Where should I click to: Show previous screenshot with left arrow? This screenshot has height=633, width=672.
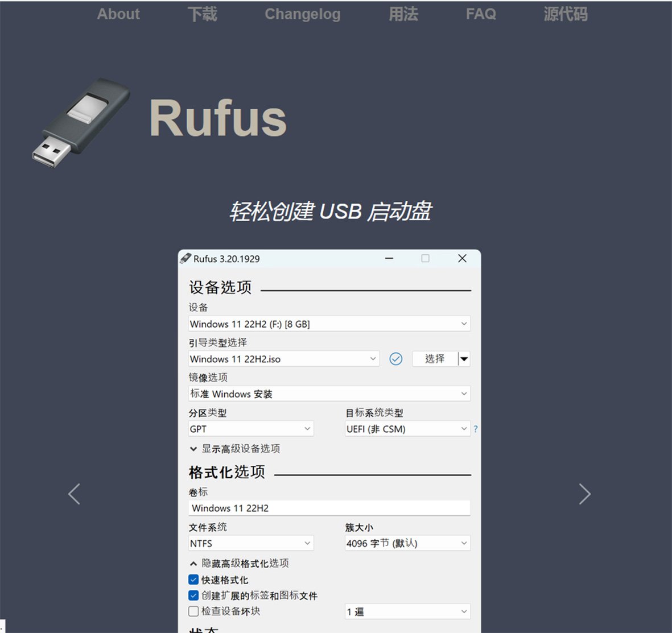click(74, 494)
